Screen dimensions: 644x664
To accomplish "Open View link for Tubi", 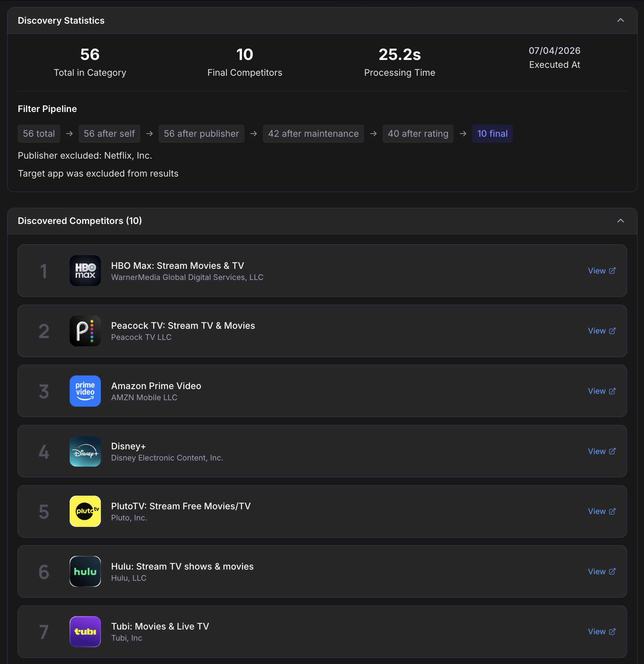I will [x=602, y=632].
